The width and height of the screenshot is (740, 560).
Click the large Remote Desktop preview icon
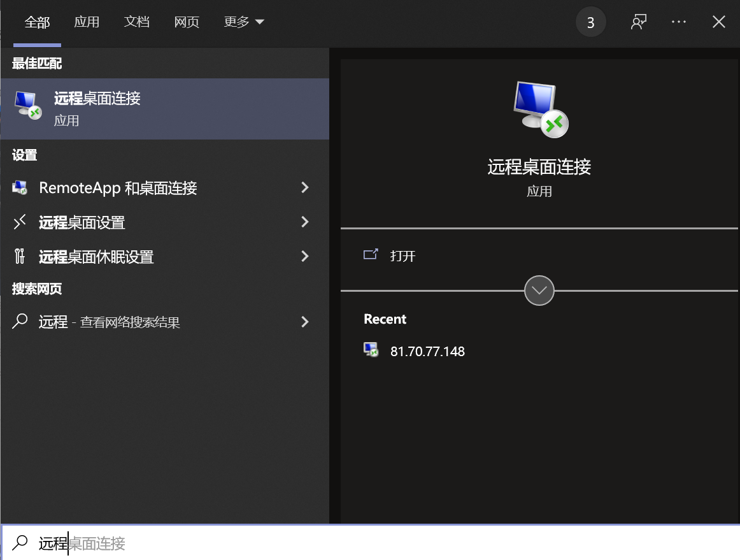pos(538,108)
